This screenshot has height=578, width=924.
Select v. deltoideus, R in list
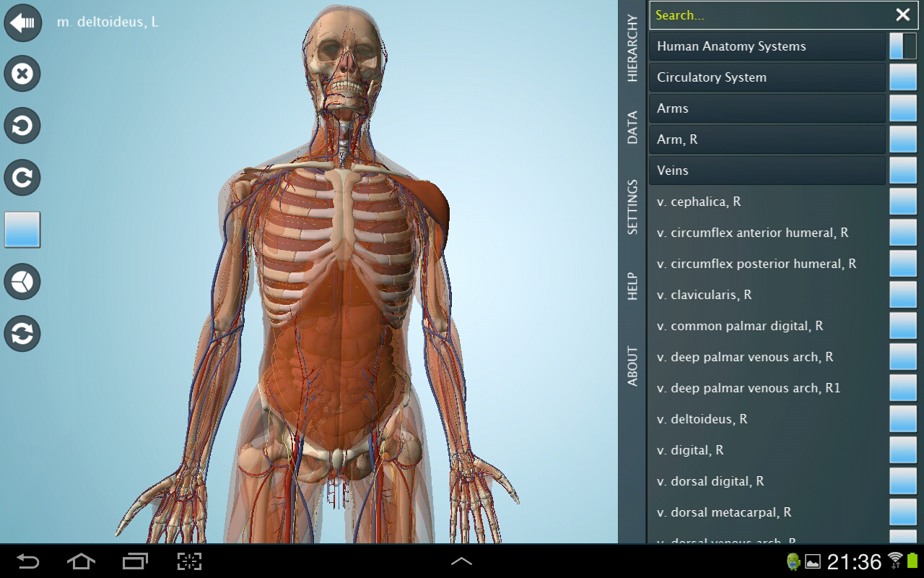point(767,419)
